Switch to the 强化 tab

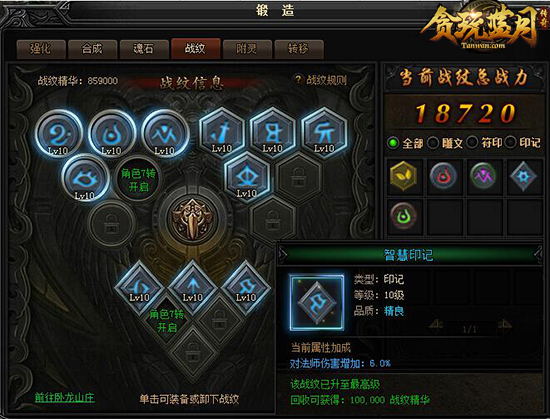[41, 49]
